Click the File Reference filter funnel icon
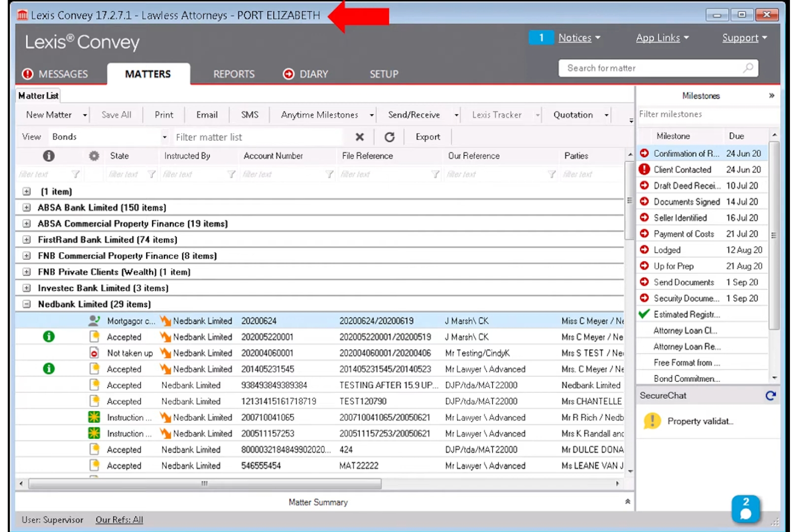 (x=435, y=174)
